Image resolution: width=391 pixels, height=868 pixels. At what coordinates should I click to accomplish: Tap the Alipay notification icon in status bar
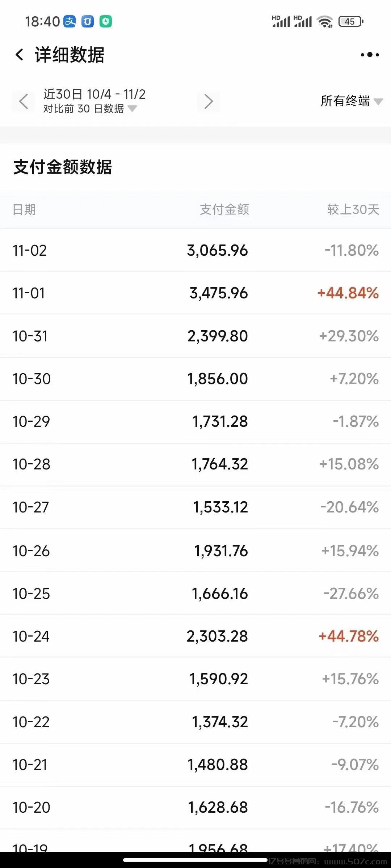pos(70,22)
